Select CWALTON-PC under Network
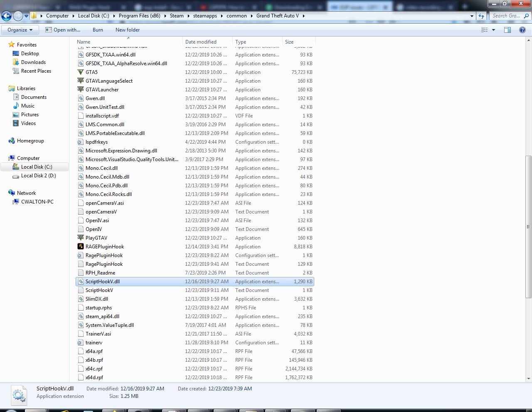 point(37,202)
